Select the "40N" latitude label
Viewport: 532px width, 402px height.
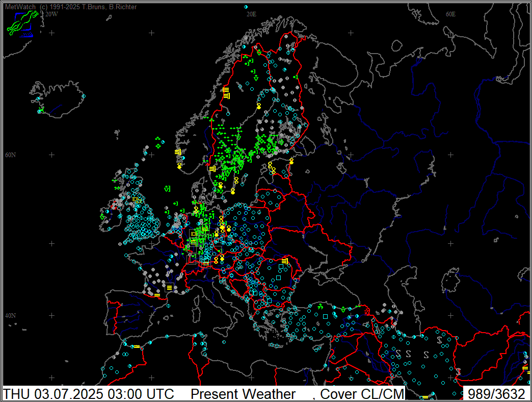pos(10,315)
